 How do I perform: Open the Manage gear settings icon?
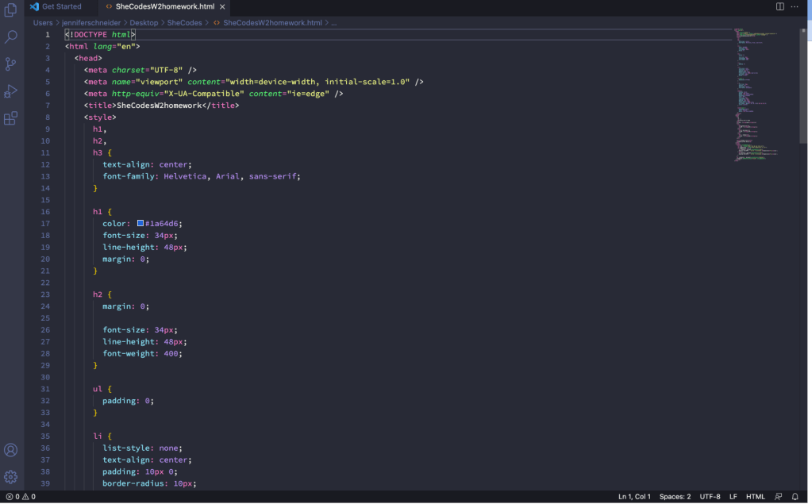tap(11, 477)
